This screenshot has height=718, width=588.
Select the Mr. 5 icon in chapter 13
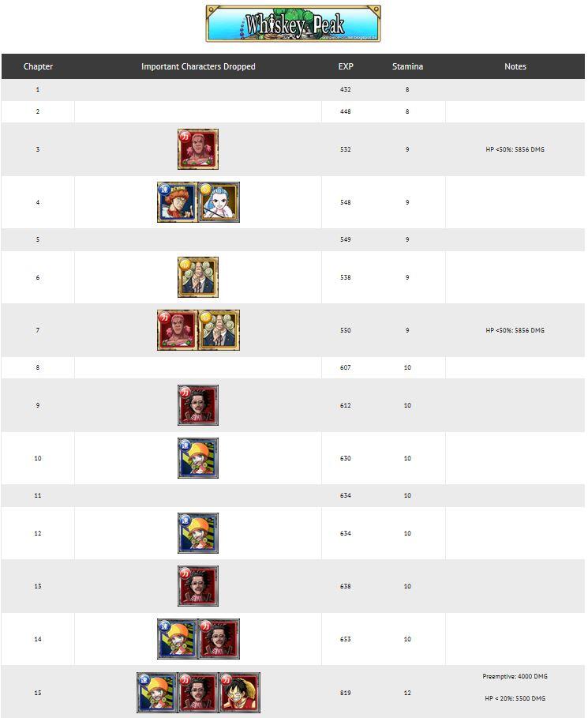tap(198, 586)
